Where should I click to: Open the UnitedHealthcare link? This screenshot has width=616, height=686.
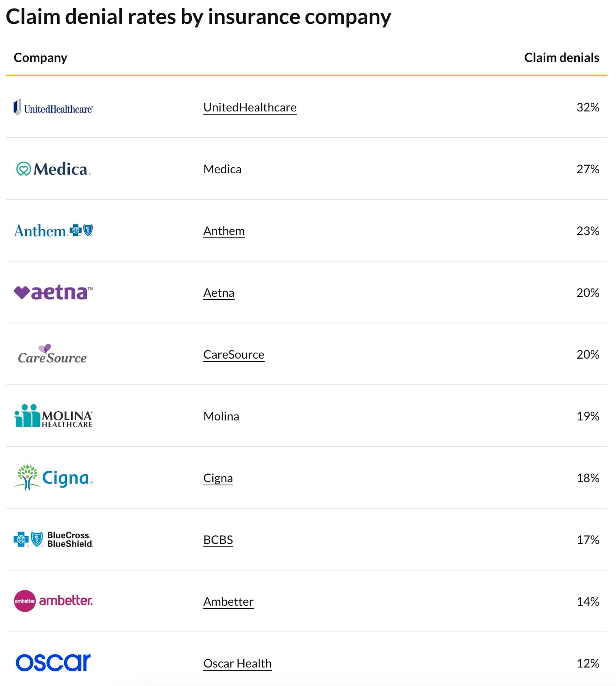point(250,107)
